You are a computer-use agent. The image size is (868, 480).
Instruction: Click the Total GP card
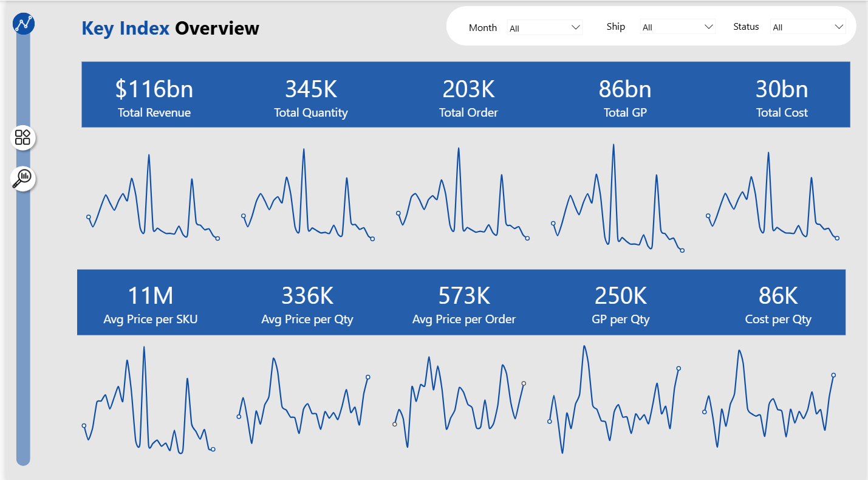click(x=625, y=95)
